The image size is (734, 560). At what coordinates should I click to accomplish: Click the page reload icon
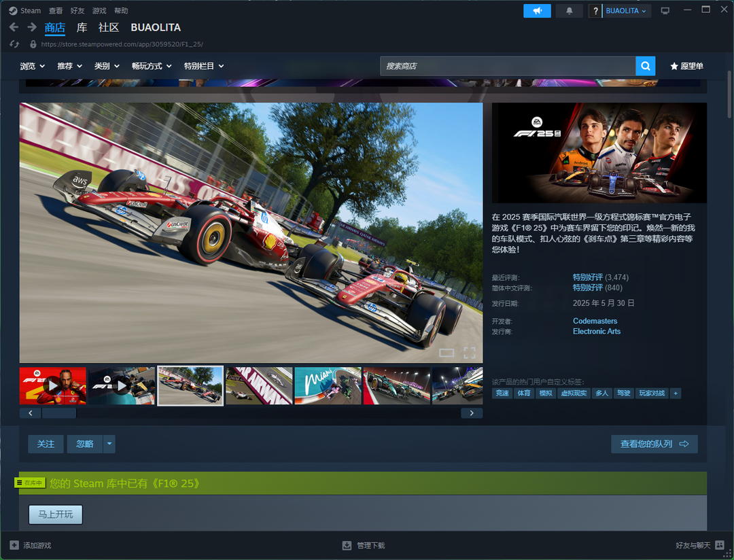point(14,44)
